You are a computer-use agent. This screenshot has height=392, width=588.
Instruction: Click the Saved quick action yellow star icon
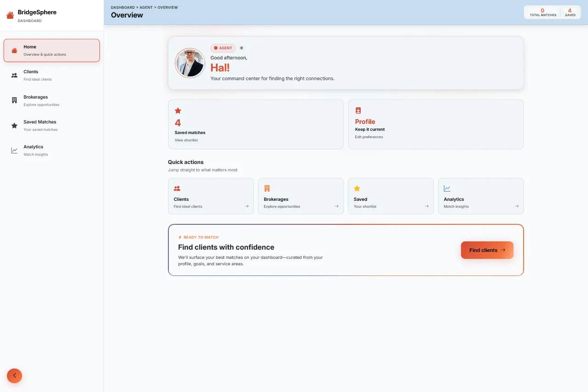click(x=357, y=188)
